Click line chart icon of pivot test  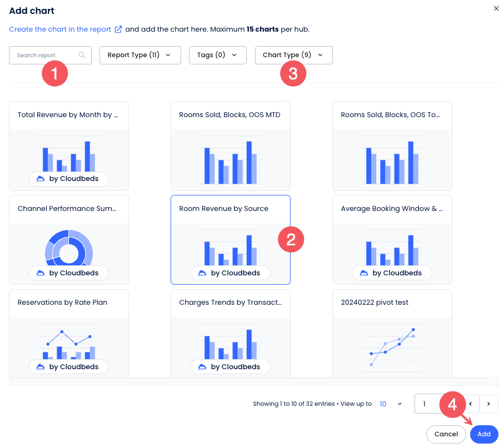pos(392,344)
